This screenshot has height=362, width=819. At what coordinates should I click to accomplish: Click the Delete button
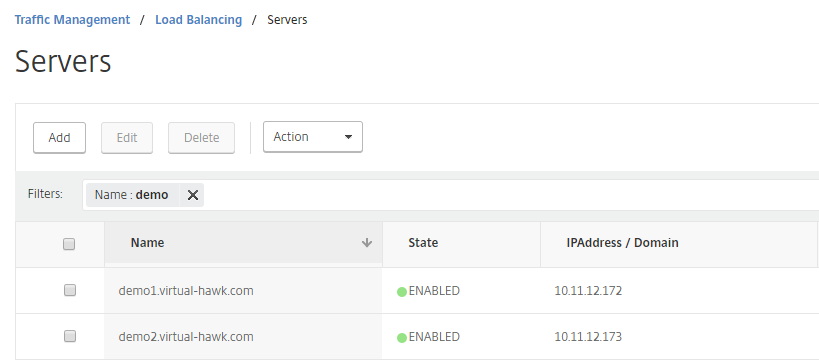pyautogui.click(x=201, y=137)
